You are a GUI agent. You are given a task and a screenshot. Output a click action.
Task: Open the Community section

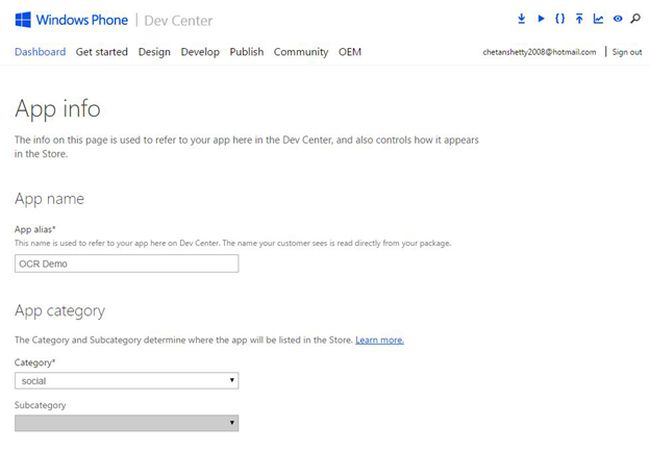[301, 52]
